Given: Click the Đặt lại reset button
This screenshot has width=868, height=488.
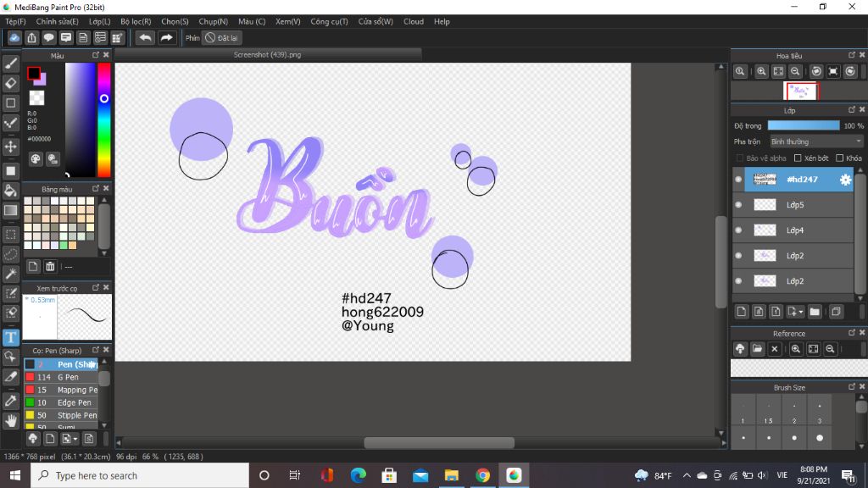Looking at the screenshot, I should pyautogui.click(x=221, y=37).
